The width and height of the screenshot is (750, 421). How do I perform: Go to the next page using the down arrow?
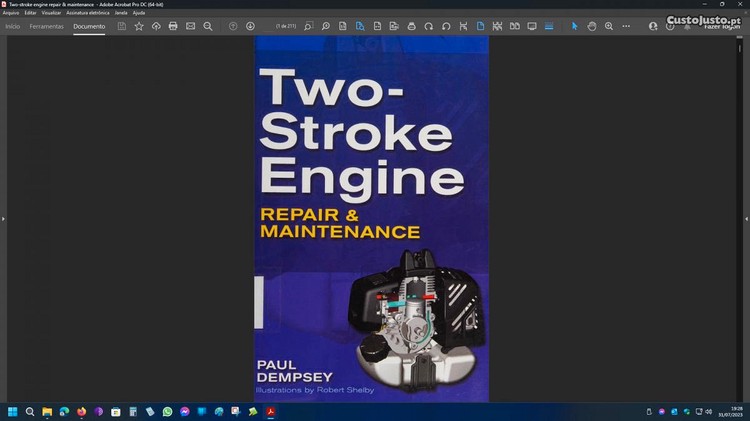point(250,26)
